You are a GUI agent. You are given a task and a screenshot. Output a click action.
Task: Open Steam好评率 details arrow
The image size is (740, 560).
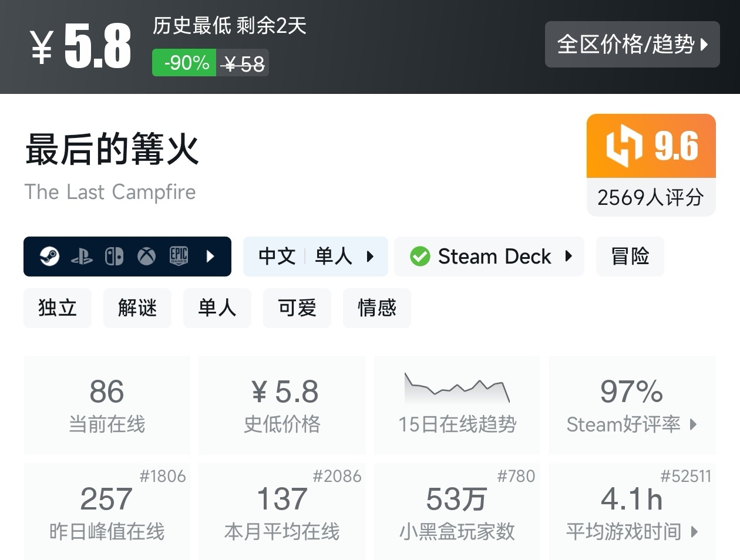tap(693, 424)
